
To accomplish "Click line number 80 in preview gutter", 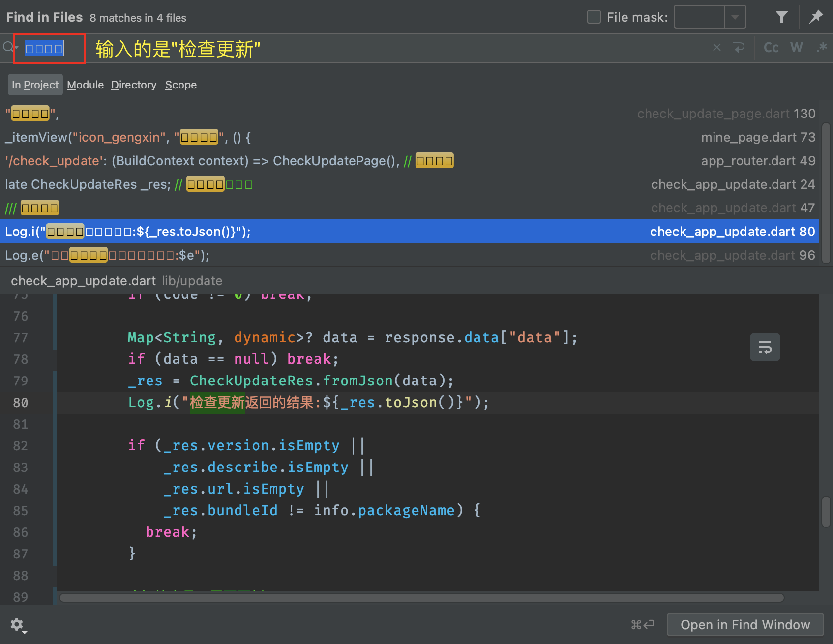I will coord(21,403).
